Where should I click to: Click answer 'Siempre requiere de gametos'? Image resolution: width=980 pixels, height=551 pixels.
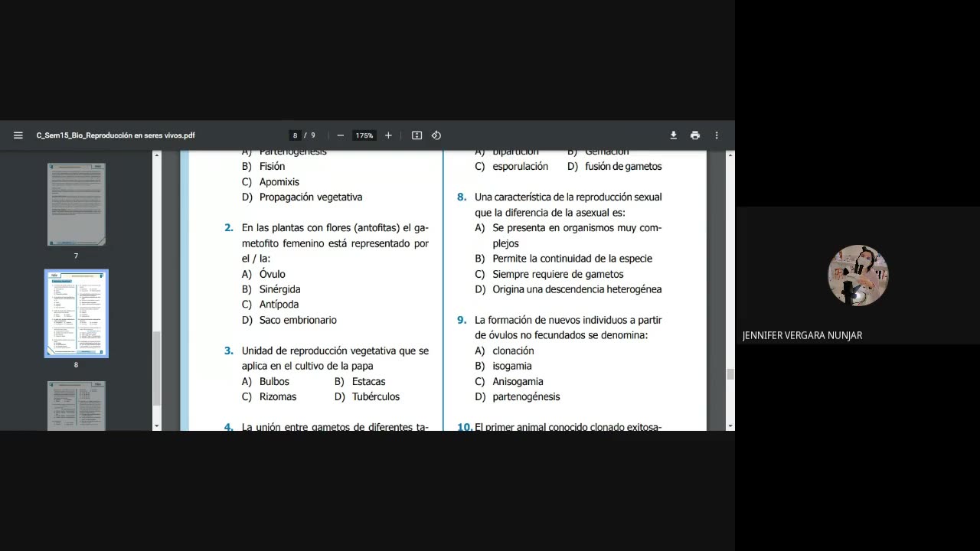pos(557,274)
